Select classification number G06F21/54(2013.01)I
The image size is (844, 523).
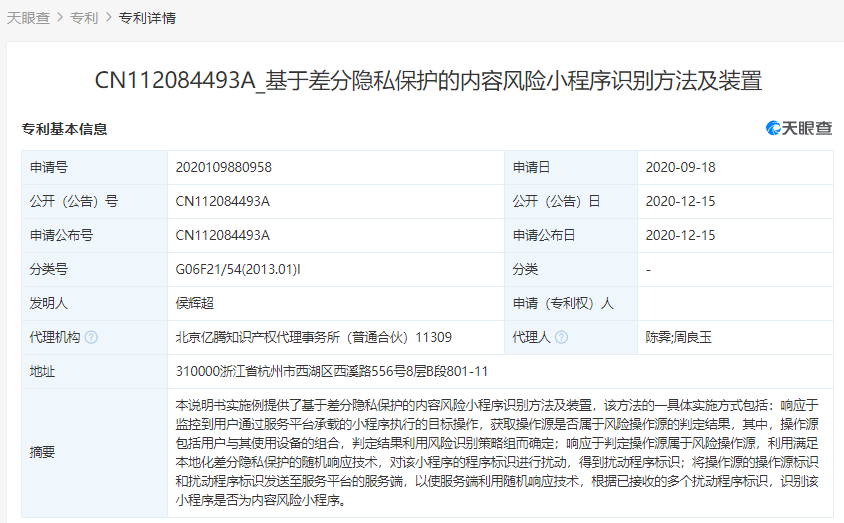[x=238, y=269]
